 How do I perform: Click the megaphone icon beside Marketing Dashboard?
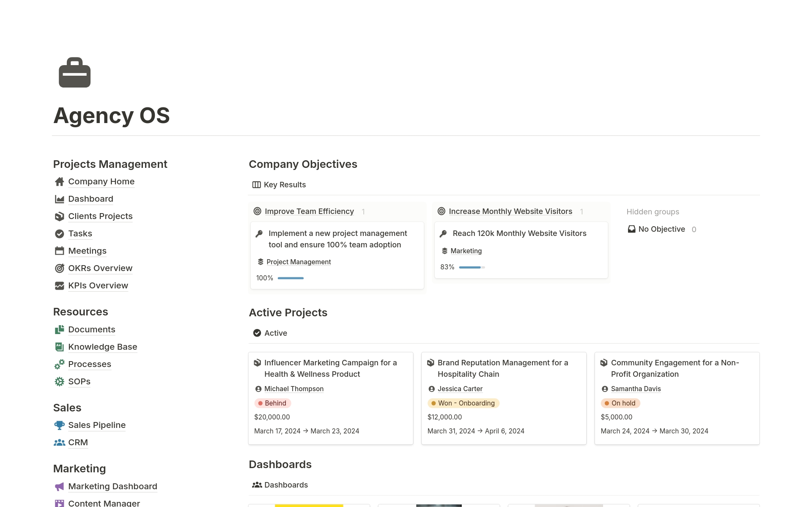coord(60,486)
